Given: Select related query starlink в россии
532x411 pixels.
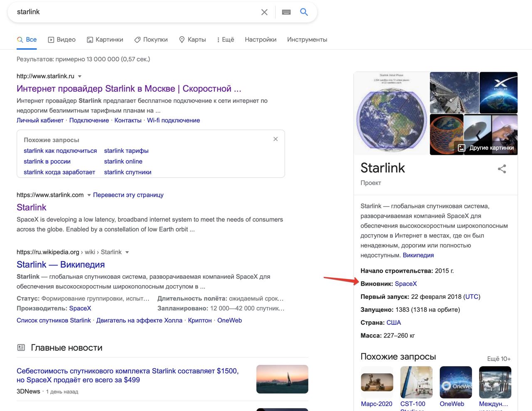Looking at the screenshot, I should point(47,161).
